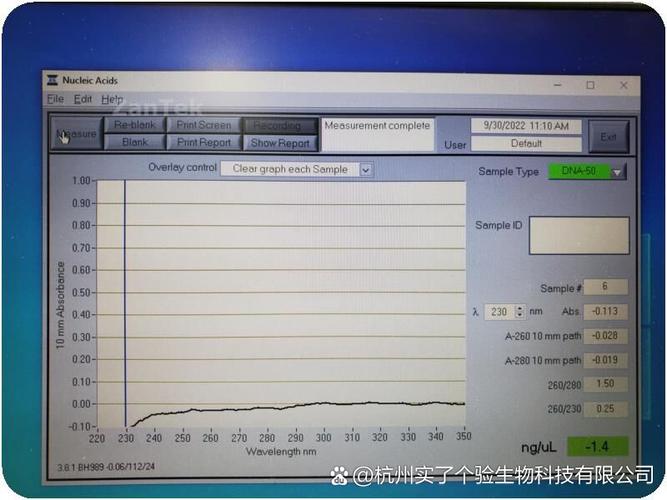
Task: Click the User Default field
Action: (x=525, y=143)
